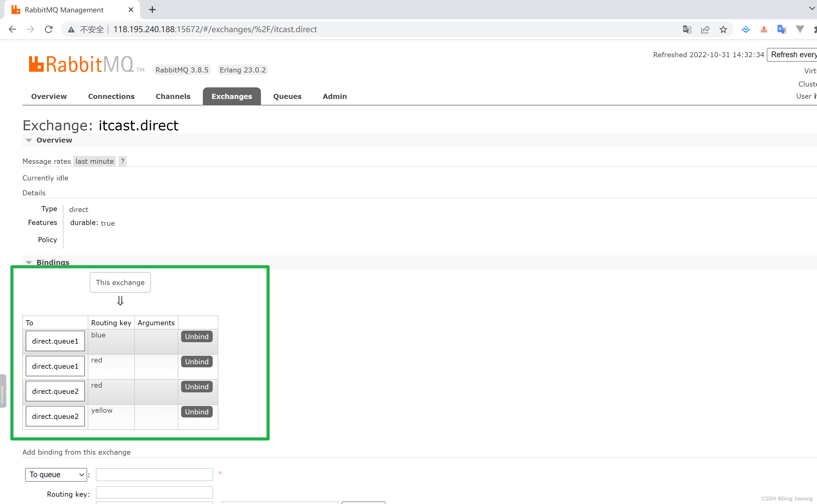Open the message rates help question mark

point(122,161)
